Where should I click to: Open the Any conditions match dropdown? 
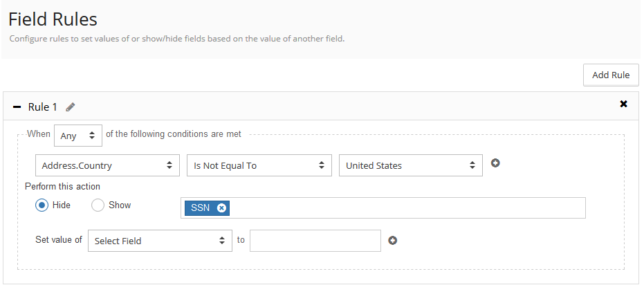[77, 136]
